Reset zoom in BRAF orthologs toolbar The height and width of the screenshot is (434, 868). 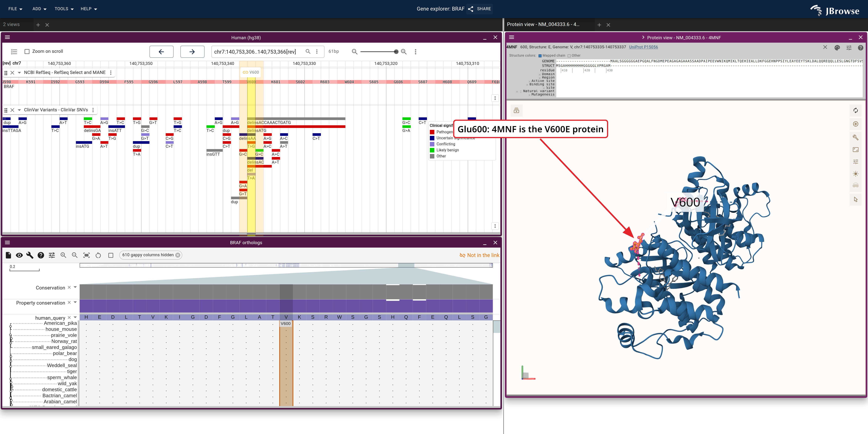click(98, 255)
